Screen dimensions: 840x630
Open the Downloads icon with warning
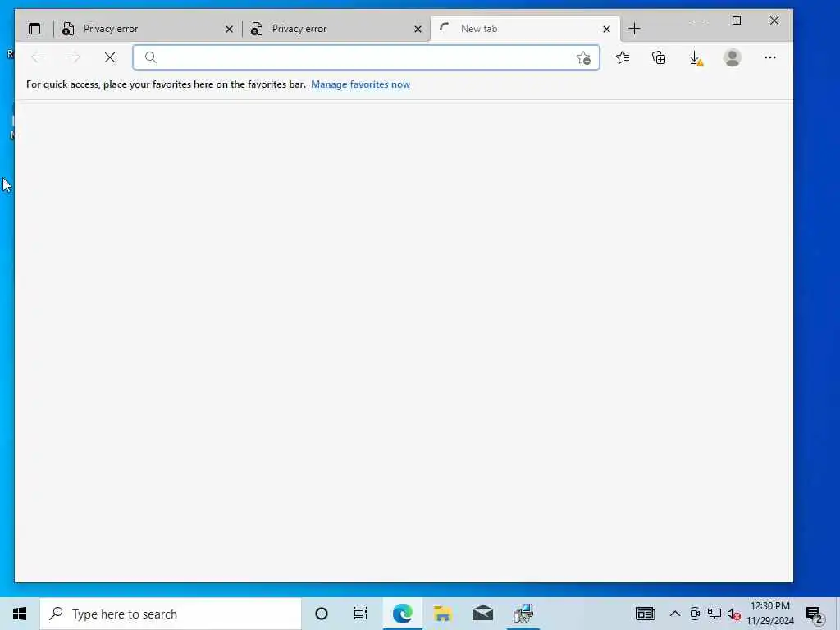click(696, 58)
